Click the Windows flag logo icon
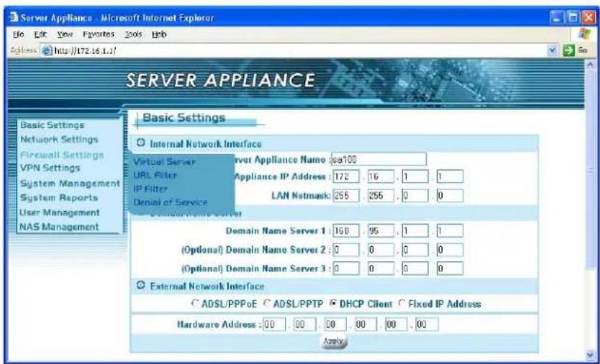The height and width of the screenshot is (364, 600). pyautogui.click(x=584, y=34)
